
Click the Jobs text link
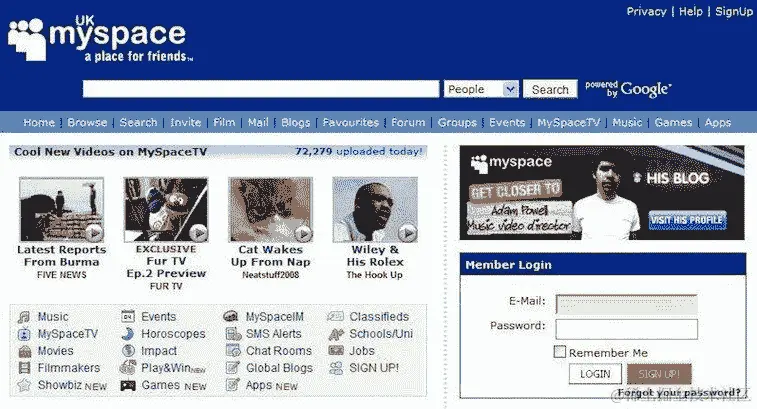362,351
